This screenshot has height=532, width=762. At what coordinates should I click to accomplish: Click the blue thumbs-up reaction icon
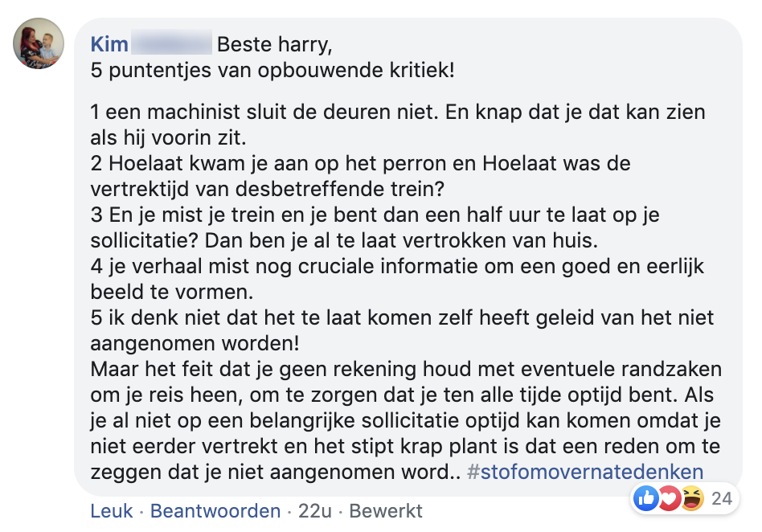(x=646, y=498)
